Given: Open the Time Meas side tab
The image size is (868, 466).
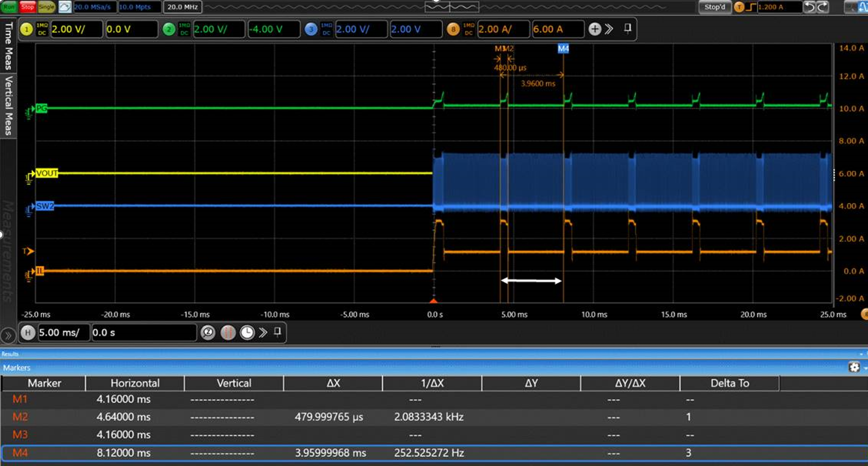Looking at the screenshot, I should coord(8,45).
